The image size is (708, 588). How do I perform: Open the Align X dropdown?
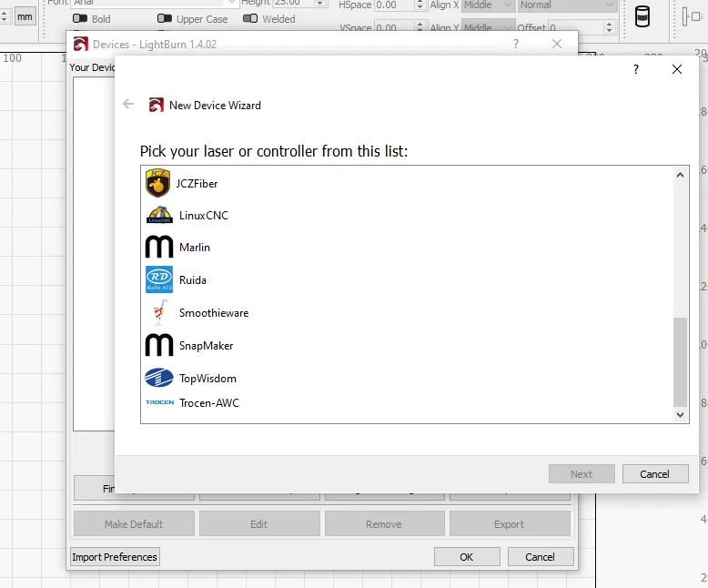pyautogui.click(x=488, y=5)
